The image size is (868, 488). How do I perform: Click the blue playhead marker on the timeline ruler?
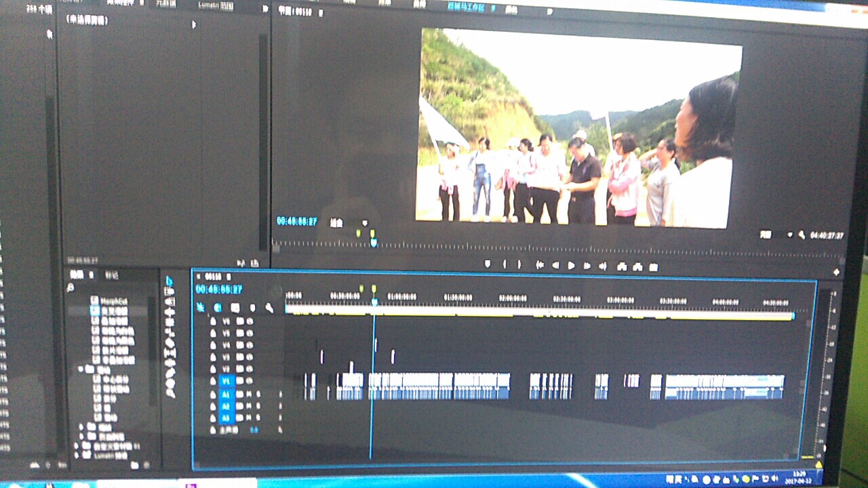pyautogui.click(x=374, y=302)
